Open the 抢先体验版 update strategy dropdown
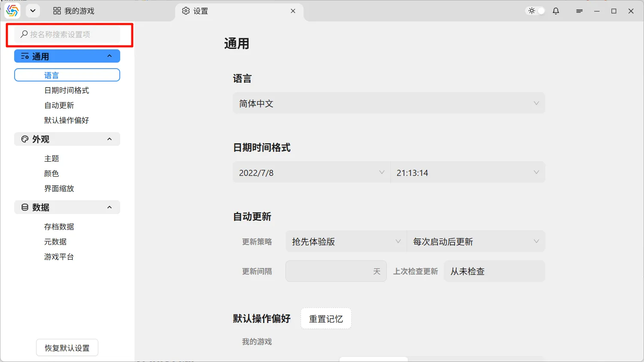The width and height of the screenshot is (644, 362). (x=346, y=241)
